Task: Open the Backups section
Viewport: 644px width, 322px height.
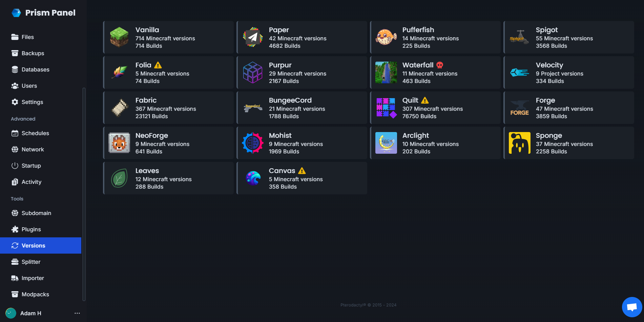Action: coord(41,53)
